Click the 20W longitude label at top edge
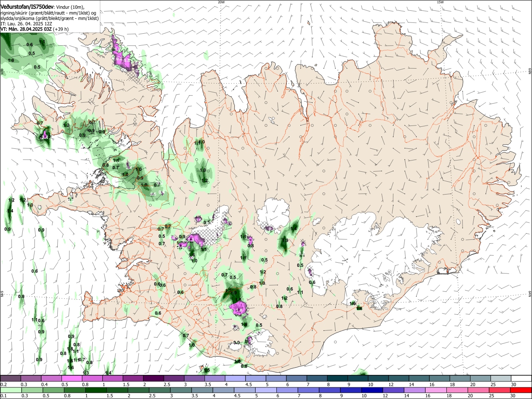Screen dimensions: 532x399 (x=221, y=2)
